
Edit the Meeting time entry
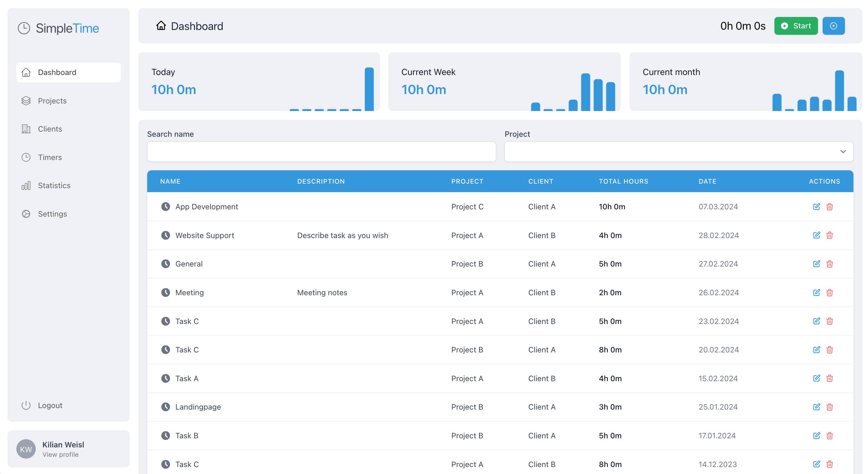[x=816, y=293]
